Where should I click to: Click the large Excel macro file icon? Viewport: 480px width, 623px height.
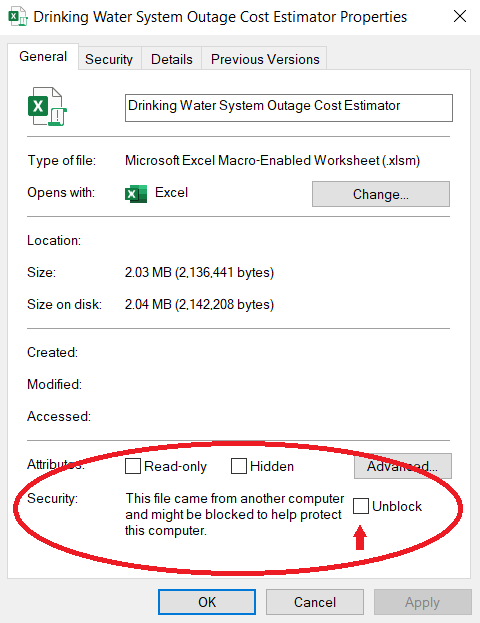click(47, 106)
